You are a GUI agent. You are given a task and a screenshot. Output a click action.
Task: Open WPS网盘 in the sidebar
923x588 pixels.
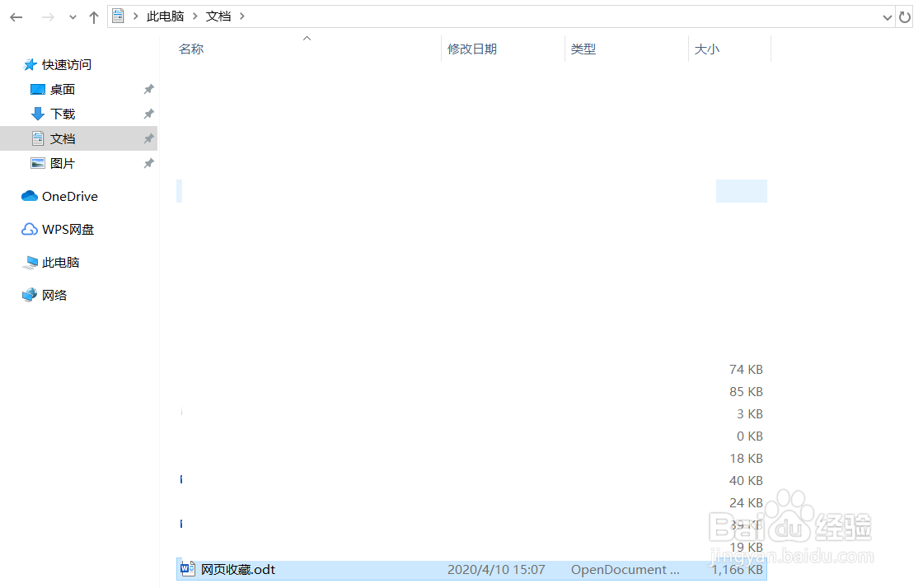68,229
